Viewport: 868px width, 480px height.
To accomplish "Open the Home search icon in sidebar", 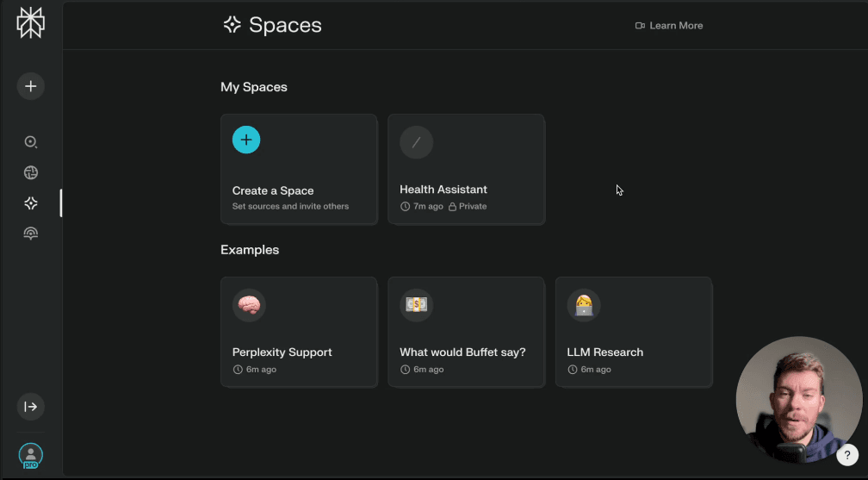I will 30,142.
